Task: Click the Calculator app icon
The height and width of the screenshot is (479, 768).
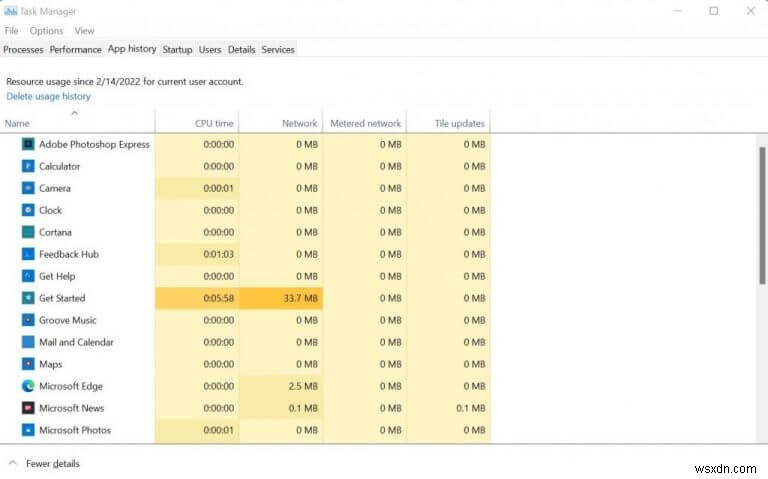Action: pos(28,166)
